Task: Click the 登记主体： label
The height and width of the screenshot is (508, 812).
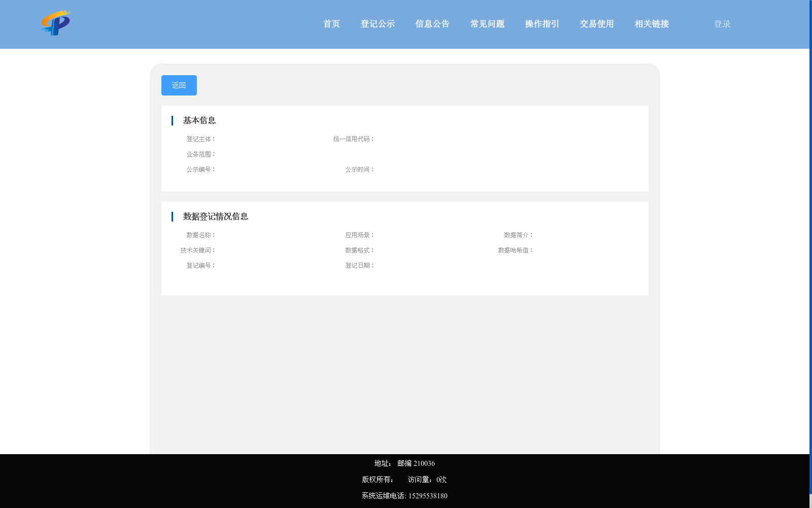Action: point(201,139)
